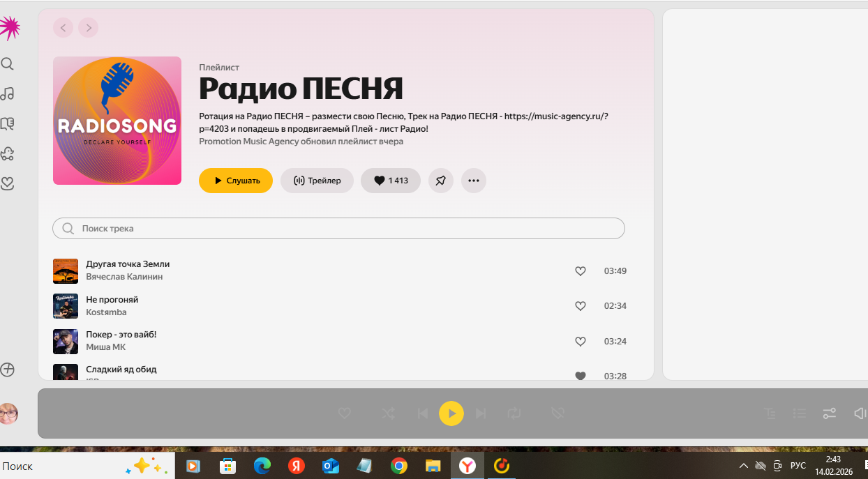Open Promotion Music Agency author link
Image resolution: width=868 pixels, height=479 pixels.
tap(248, 142)
